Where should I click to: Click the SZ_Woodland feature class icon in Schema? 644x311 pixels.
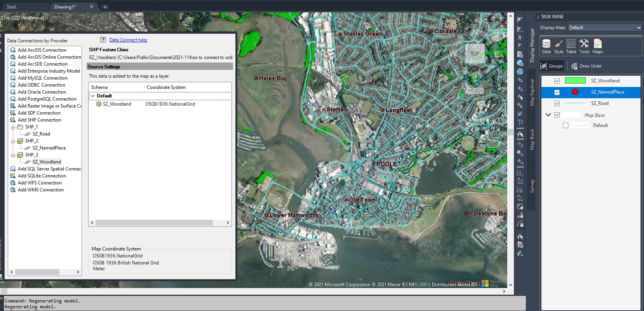click(99, 104)
